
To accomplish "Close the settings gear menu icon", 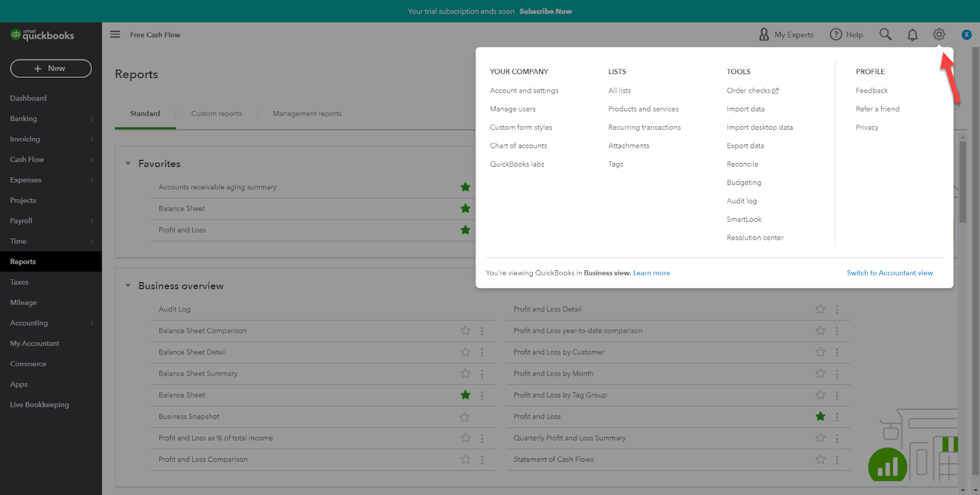I will 939,34.
